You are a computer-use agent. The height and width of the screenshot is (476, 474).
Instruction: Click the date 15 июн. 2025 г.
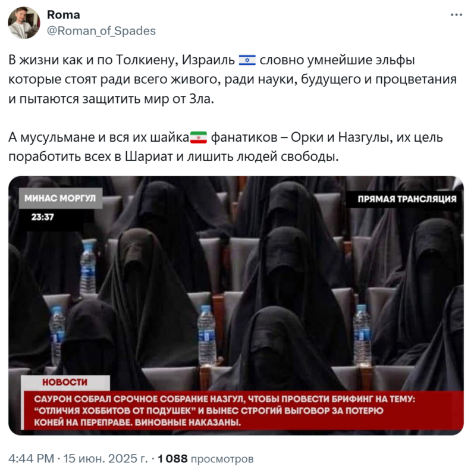click(x=105, y=458)
